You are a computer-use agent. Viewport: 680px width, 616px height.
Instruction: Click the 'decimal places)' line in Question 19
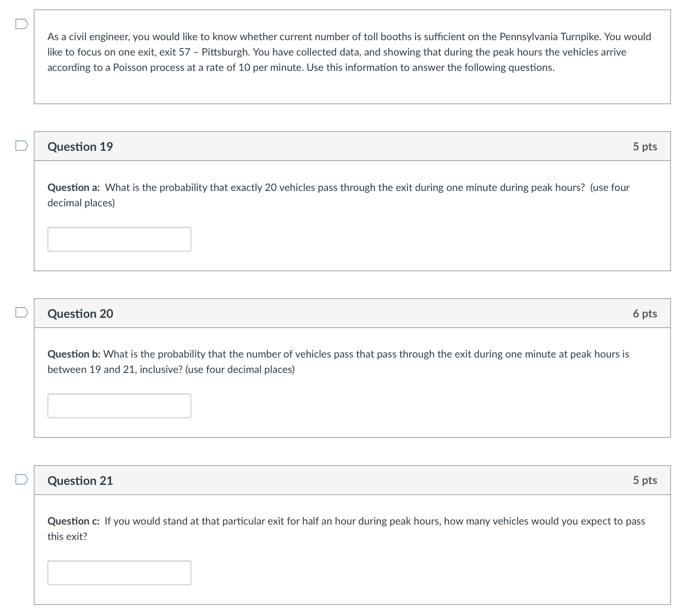[81, 203]
